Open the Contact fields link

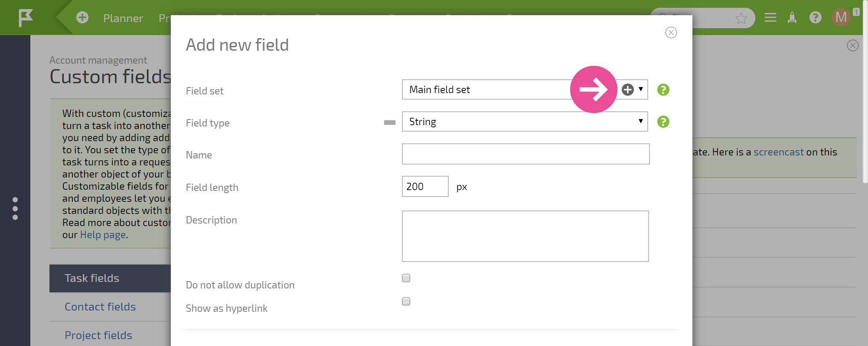click(100, 307)
